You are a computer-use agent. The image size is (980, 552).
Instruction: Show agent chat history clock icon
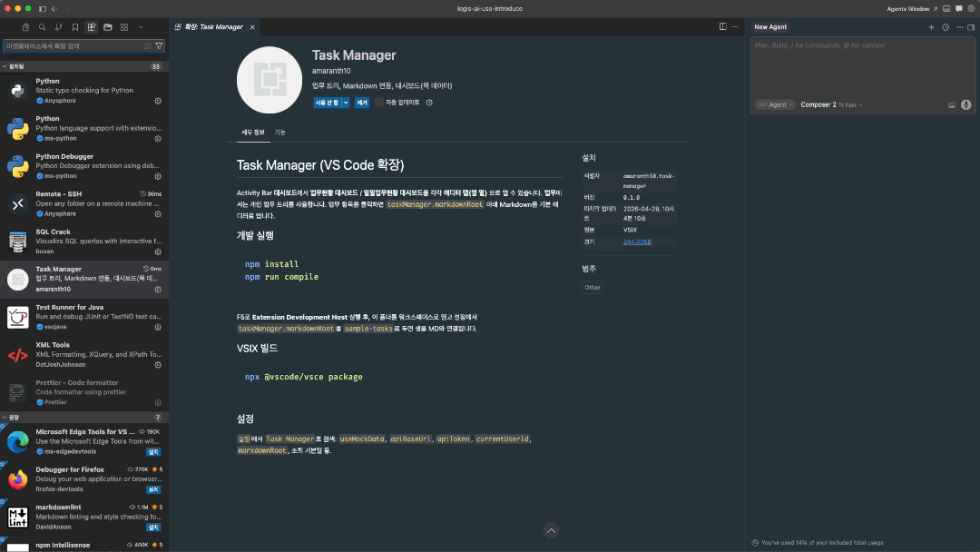[x=946, y=27]
